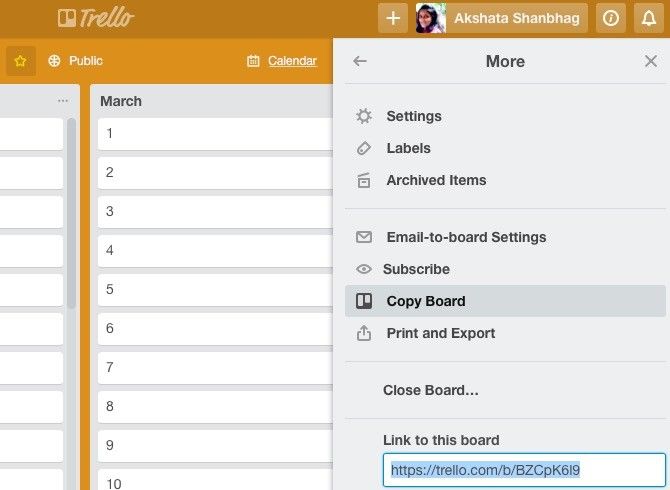Open card 9 in March list
The image size is (670, 490).
pyautogui.click(x=215, y=446)
